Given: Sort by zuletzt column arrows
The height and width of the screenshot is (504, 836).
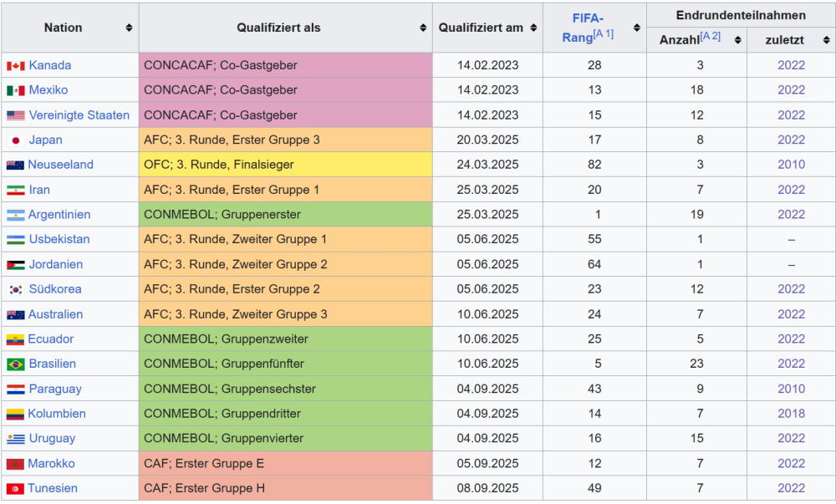Looking at the screenshot, I should (826, 39).
